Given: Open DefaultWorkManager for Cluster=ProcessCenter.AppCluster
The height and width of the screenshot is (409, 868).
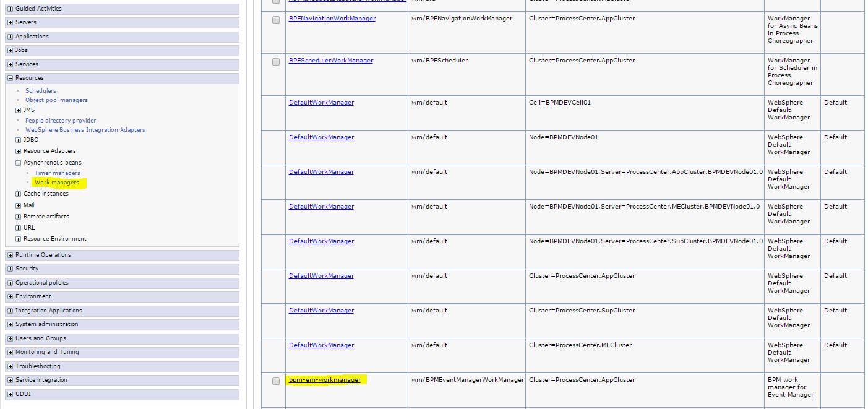Looking at the screenshot, I should 321,276.
